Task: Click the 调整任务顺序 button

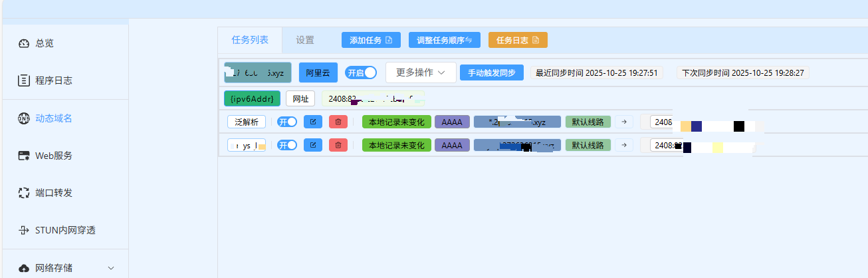Action: click(444, 40)
